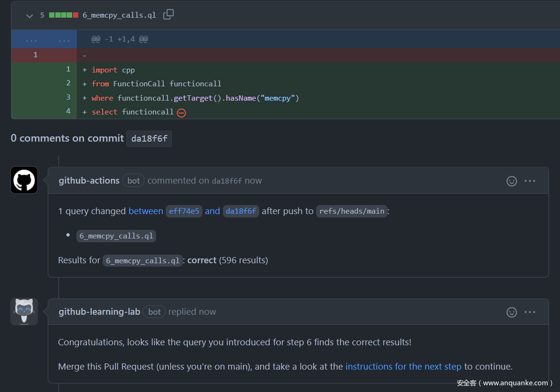
Task: Collapse the 6_memcpy_calls.ql file diff
Action: [30, 16]
